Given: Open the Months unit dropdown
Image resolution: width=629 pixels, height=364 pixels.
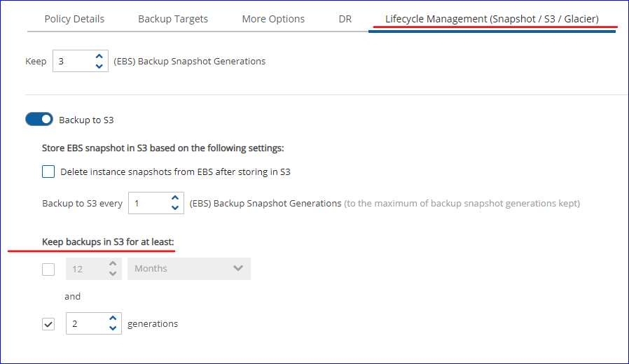Looking at the screenshot, I should (x=188, y=269).
